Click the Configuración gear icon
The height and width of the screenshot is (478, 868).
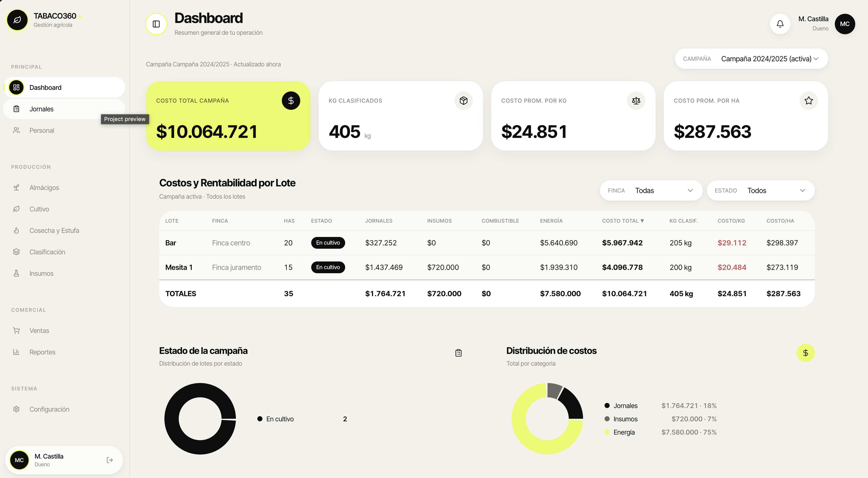click(16, 409)
